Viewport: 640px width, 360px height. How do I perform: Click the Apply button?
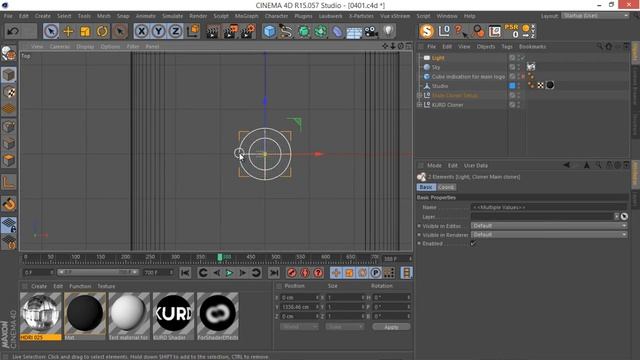pyautogui.click(x=391, y=327)
